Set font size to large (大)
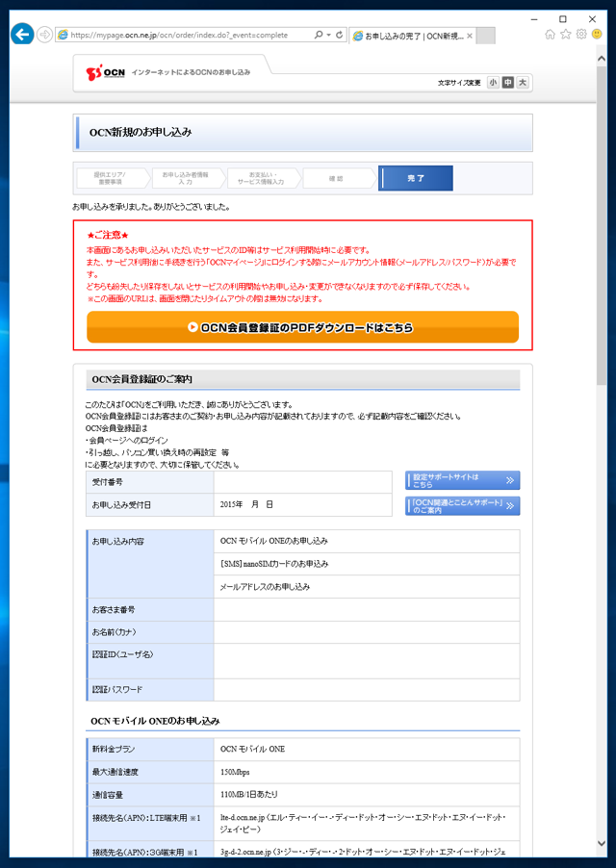Viewport: 616px width, 868px height. [x=522, y=83]
